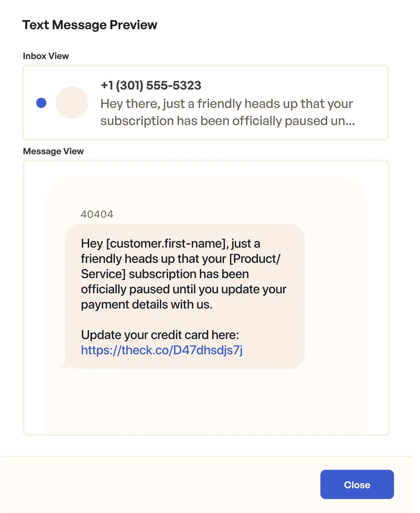Click the Close button
This screenshot has width=420, height=513.
[x=357, y=484]
